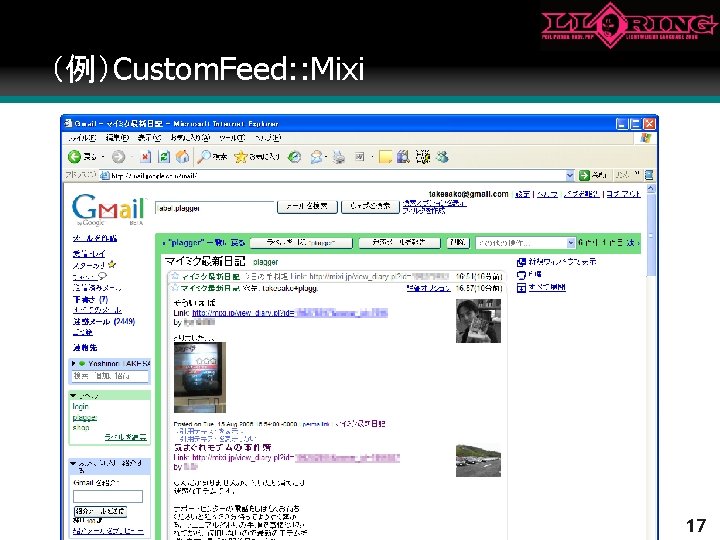Star the second マイミク最新日記 message from takesako
The width and height of the screenshot is (720, 540).
pyautogui.click(x=174, y=288)
